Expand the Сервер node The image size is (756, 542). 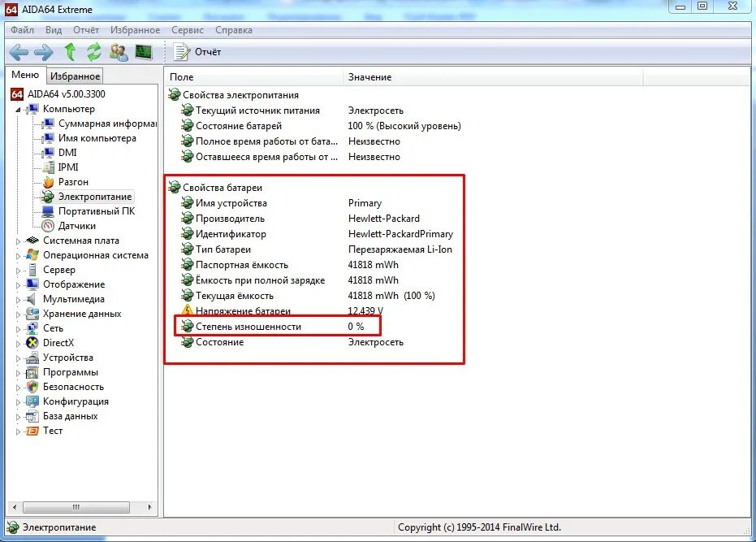pos(19,271)
